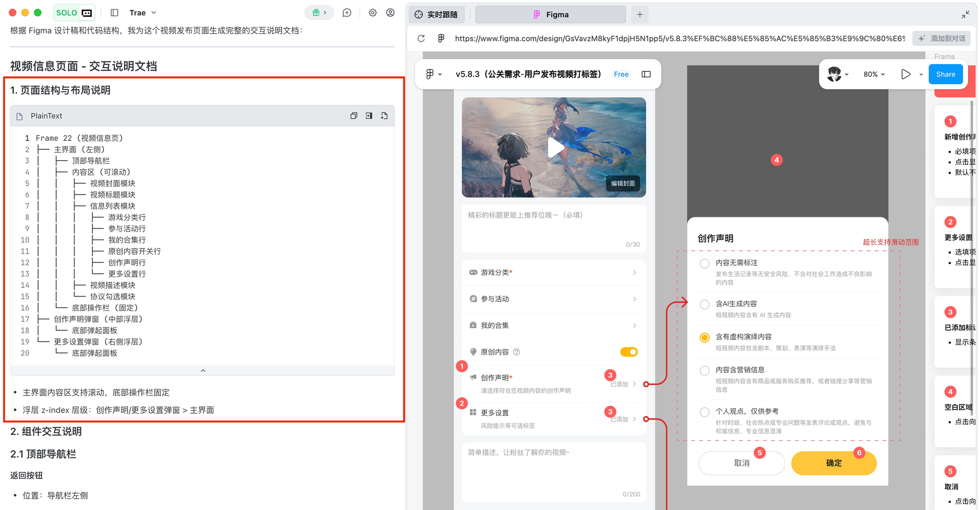This screenshot has height=510, width=980.
Task: Click 添加到对话 button
Action: point(942,38)
